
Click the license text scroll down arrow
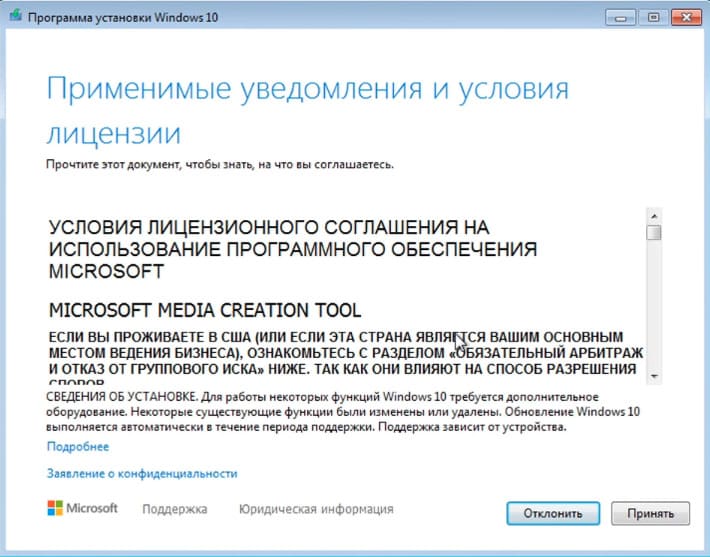[653, 376]
